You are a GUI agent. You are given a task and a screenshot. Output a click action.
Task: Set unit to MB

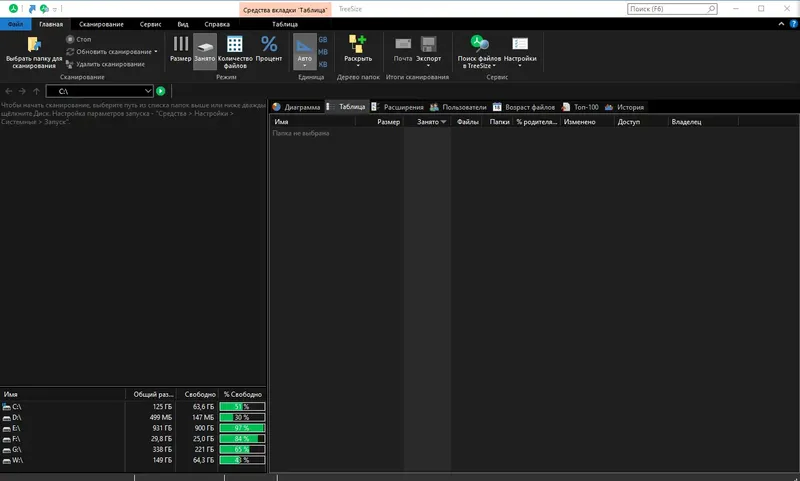coord(323,52)
